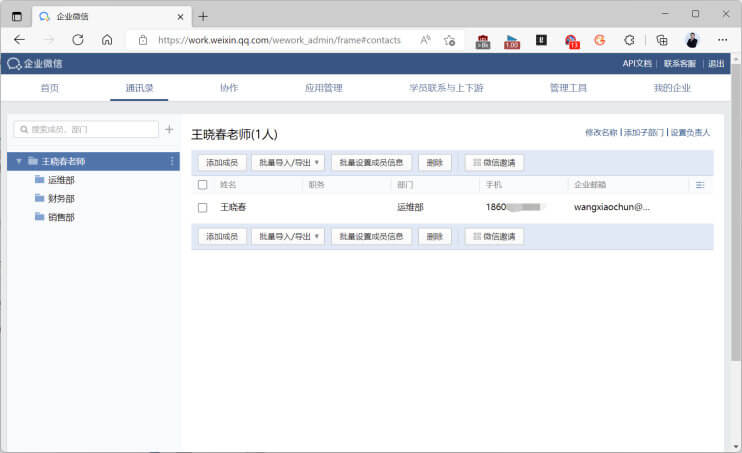Open the API文档 link
This screenshot has height=453, width=742.
[637, 63]
